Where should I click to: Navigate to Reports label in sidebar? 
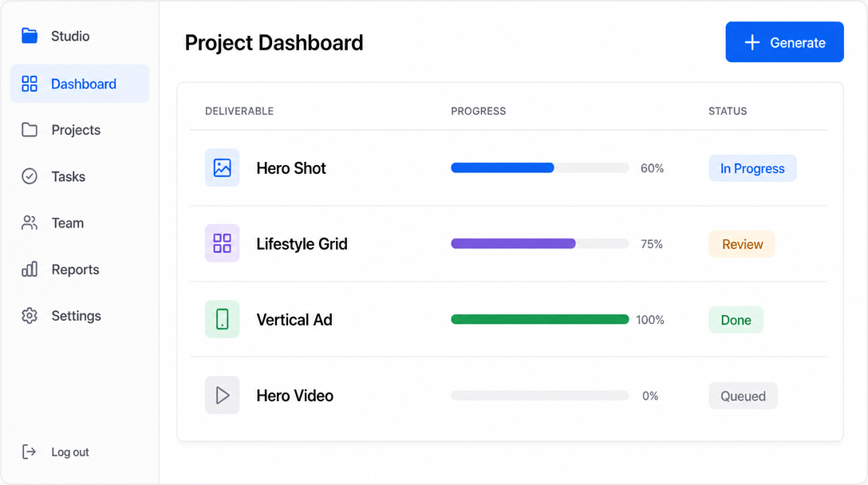tap(75, 270)
